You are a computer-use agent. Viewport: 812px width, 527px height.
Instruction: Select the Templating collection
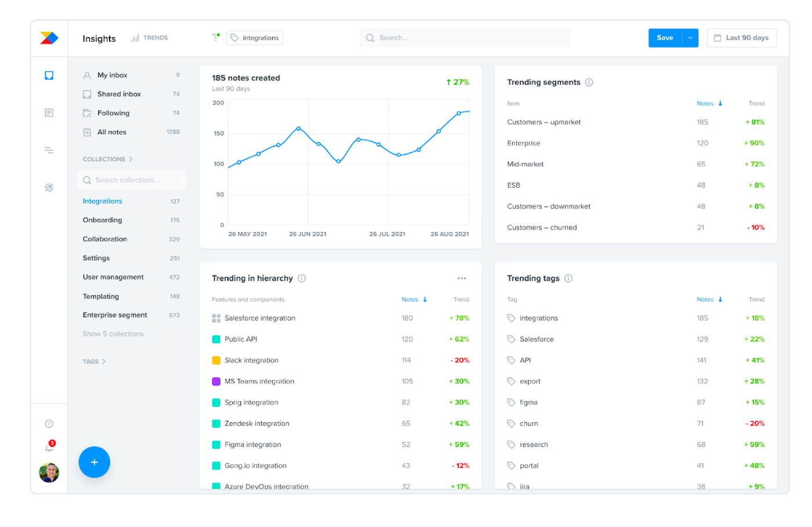132,296
